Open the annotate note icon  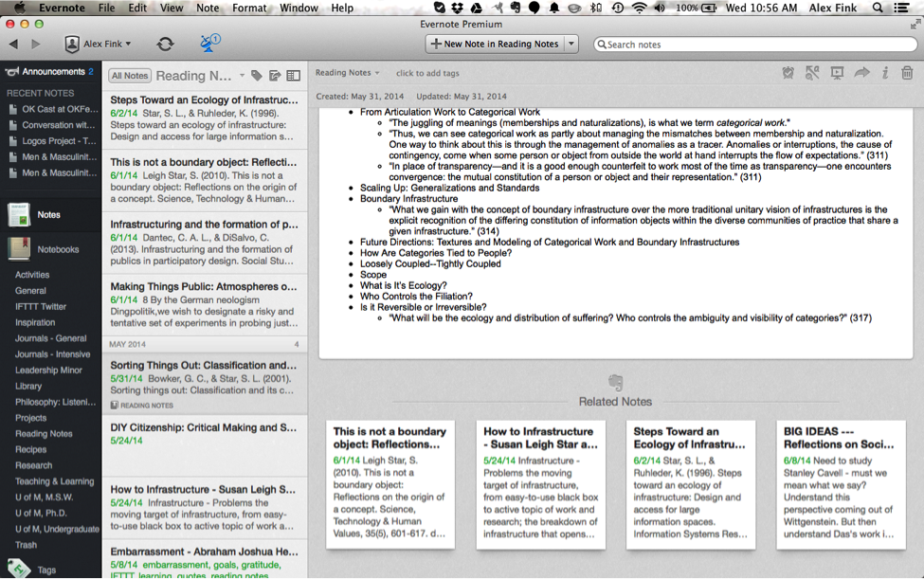[x=812, y=73]
